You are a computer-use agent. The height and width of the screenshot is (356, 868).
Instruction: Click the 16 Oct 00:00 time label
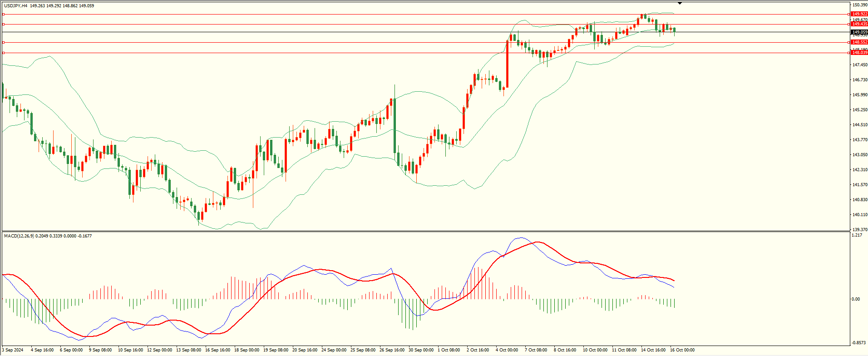682,350
